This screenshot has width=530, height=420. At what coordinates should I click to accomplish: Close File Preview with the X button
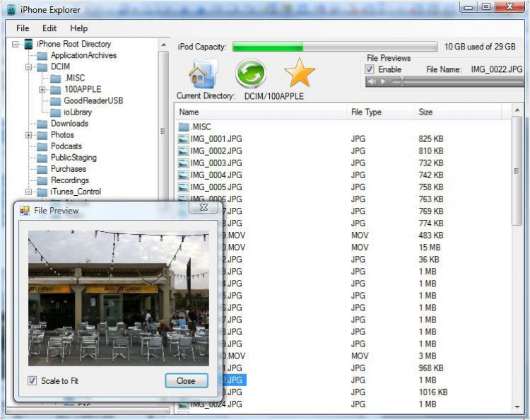point(204,207)
